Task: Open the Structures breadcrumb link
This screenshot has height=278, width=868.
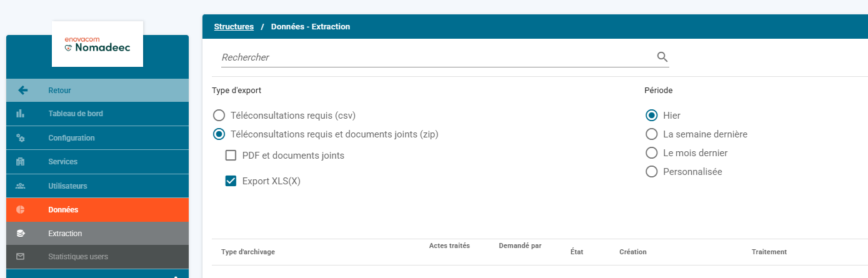Action: pos(234,27)
